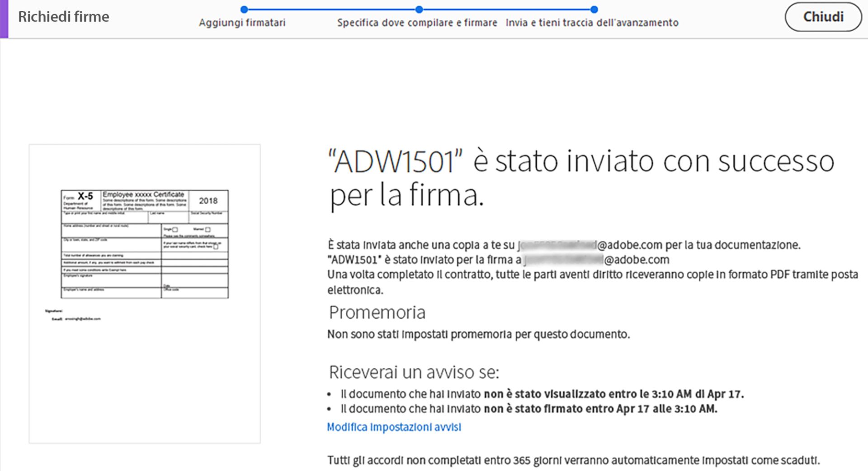Click the middle blue progress stepper dot
The image size is (868, 471).
[418, 8]
